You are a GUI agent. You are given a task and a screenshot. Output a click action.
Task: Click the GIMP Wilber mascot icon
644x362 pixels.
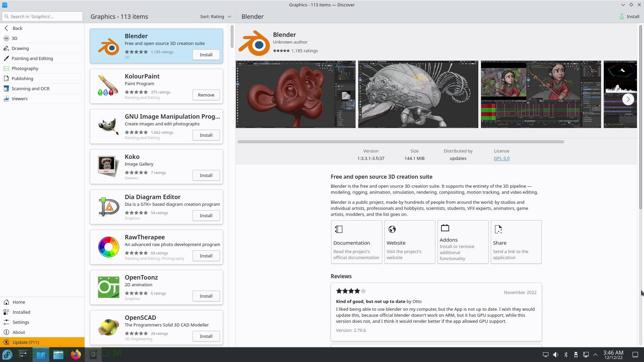[x=108, y=126]
